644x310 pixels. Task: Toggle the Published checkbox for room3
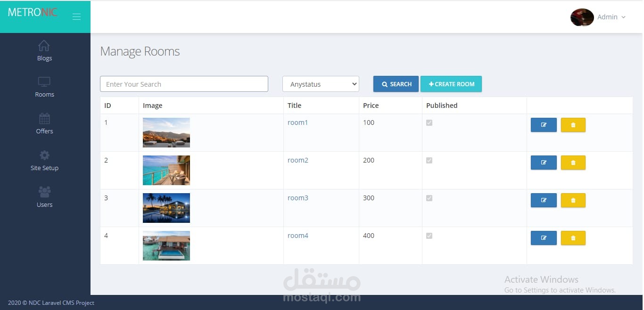click(x=429, y=198)
